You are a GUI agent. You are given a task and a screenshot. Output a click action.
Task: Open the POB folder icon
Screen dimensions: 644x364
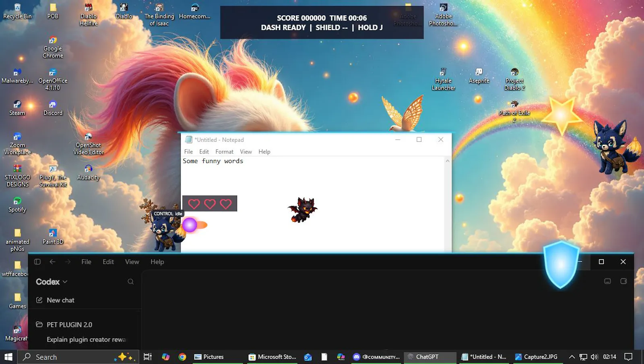click(x=53, y=11)
